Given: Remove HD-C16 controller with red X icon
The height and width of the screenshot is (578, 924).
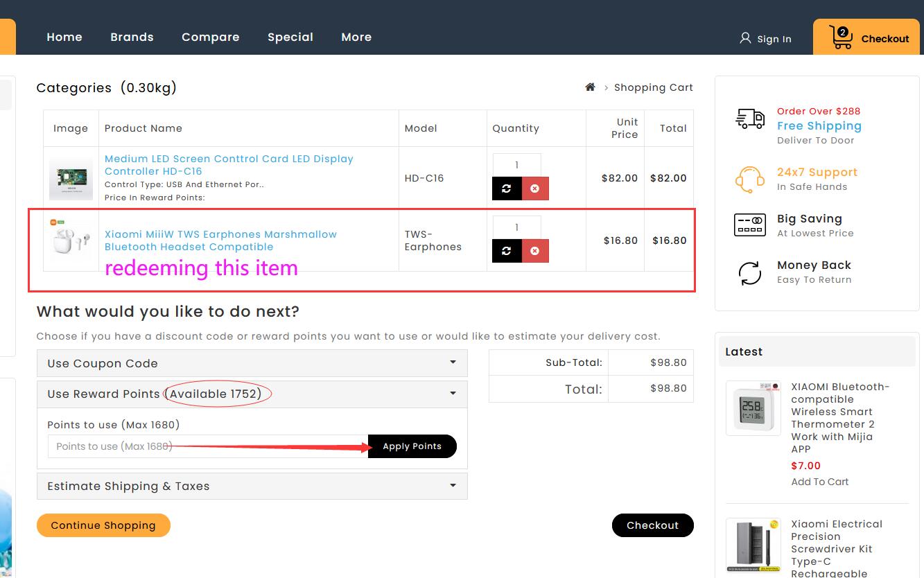Looking at the screenshot, I should (x=534, y=189).
